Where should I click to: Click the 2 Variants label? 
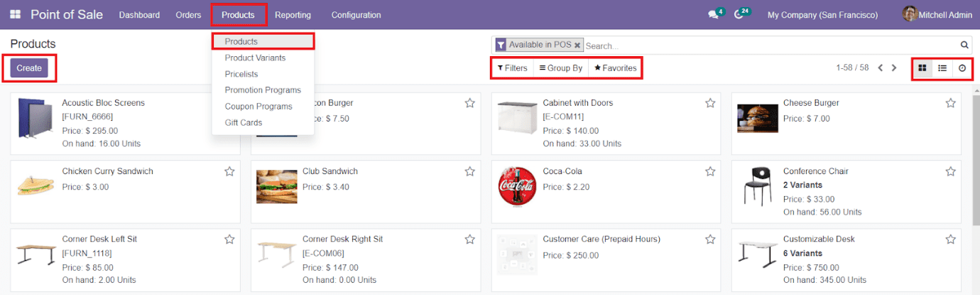[802, 185]
